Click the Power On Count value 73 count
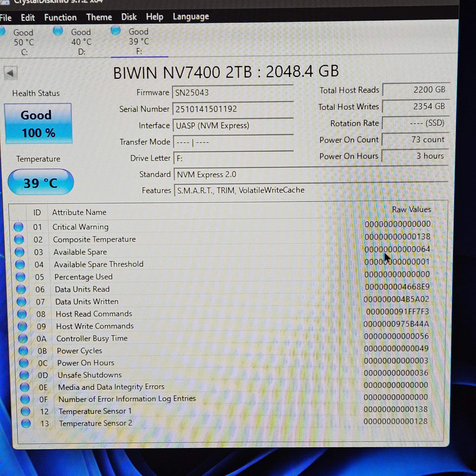Screen dimensions: 476x476 tap(415, 139)
